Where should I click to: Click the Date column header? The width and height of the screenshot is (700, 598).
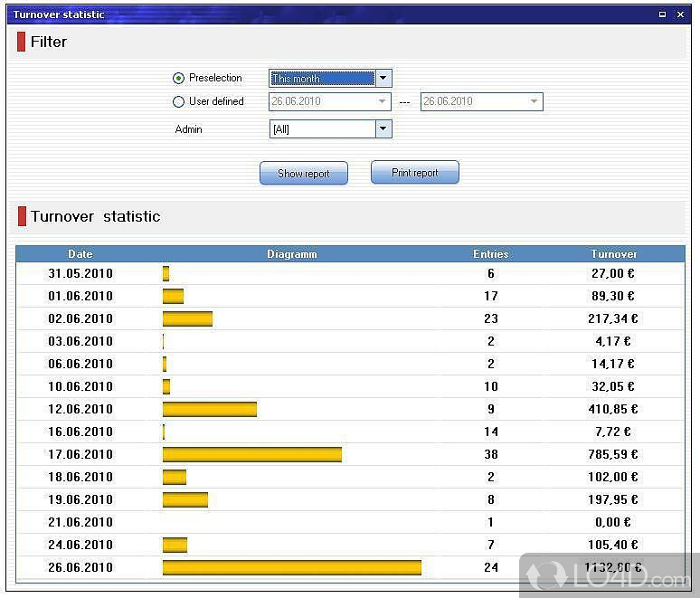click(80, 254)
